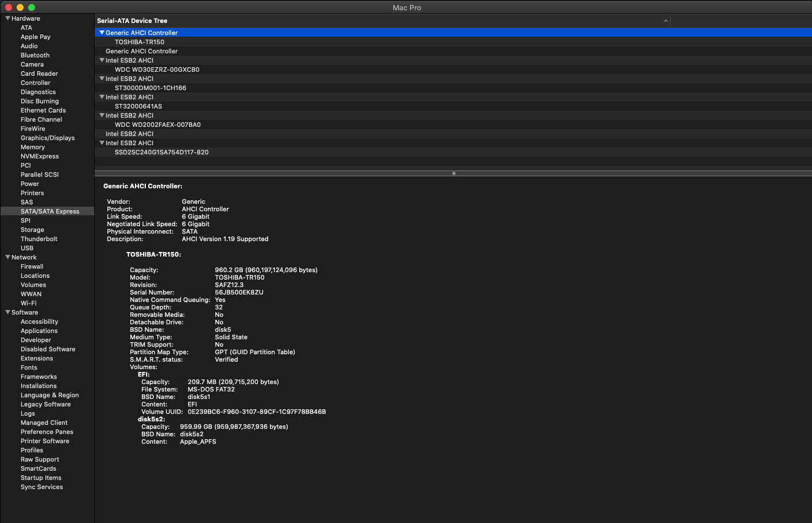
Task: Select Printers in the sidebar
Action: point(32,193)
